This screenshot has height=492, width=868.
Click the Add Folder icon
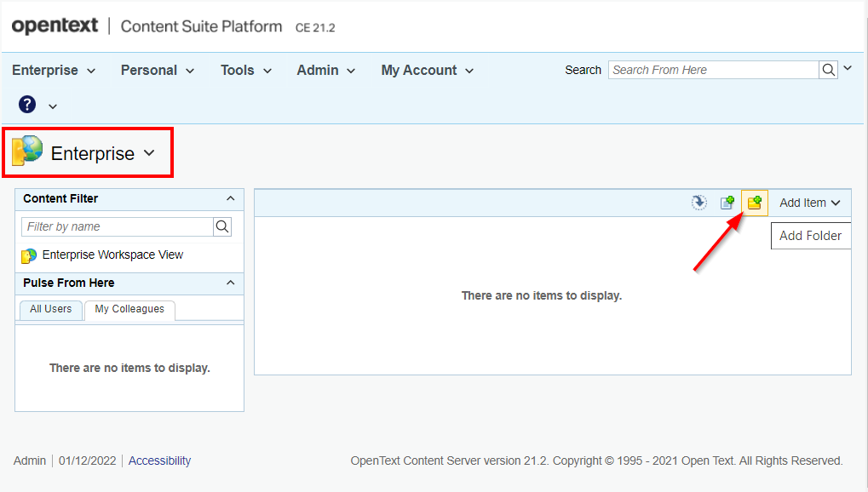coord(754,203)
